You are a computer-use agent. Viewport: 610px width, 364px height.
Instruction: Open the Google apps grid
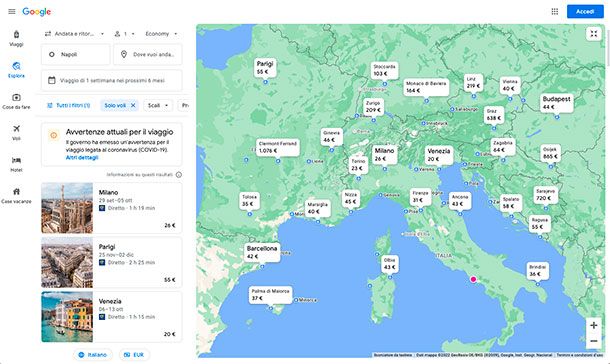(555, 12)
